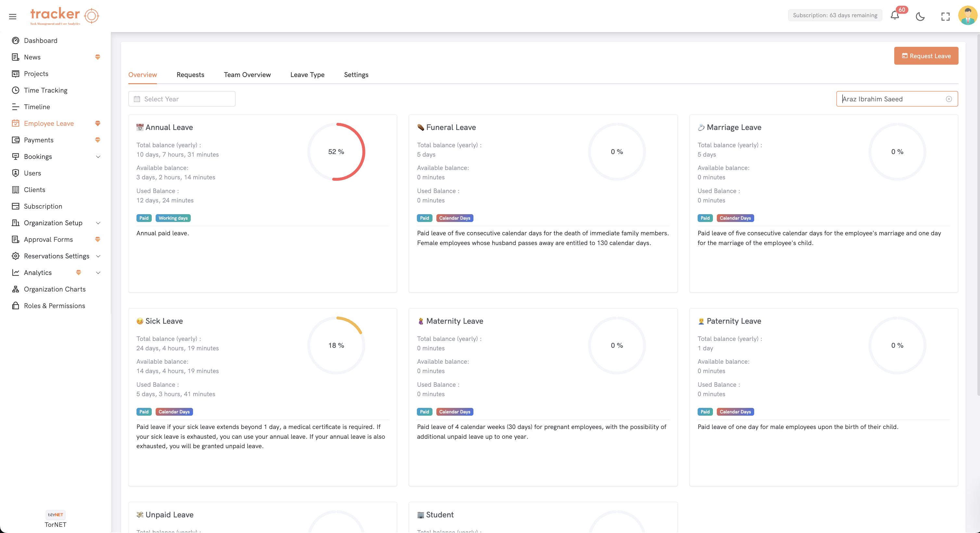Enter fullscreen mode via expand icon

945,16
